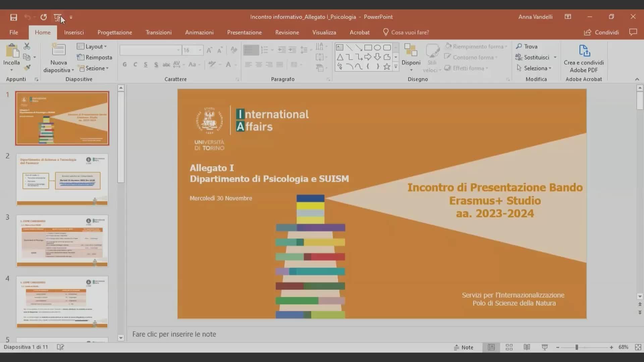Click the Nuova diapositiva icon
This screenshot has width=644, height=362.
[x=58, y=49]
